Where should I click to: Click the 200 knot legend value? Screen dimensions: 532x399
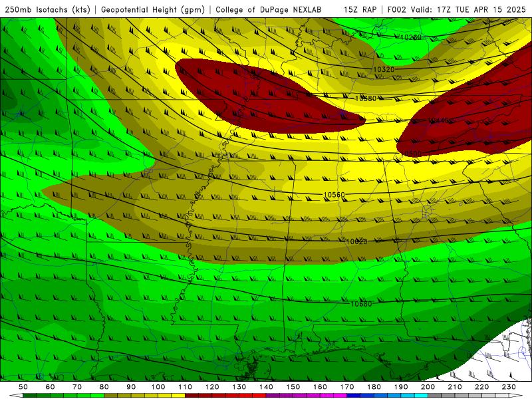point(428,387)
